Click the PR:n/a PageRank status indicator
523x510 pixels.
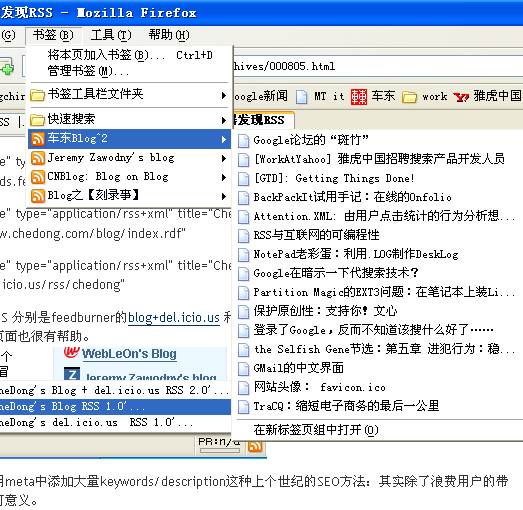click(x=219, y=445)
